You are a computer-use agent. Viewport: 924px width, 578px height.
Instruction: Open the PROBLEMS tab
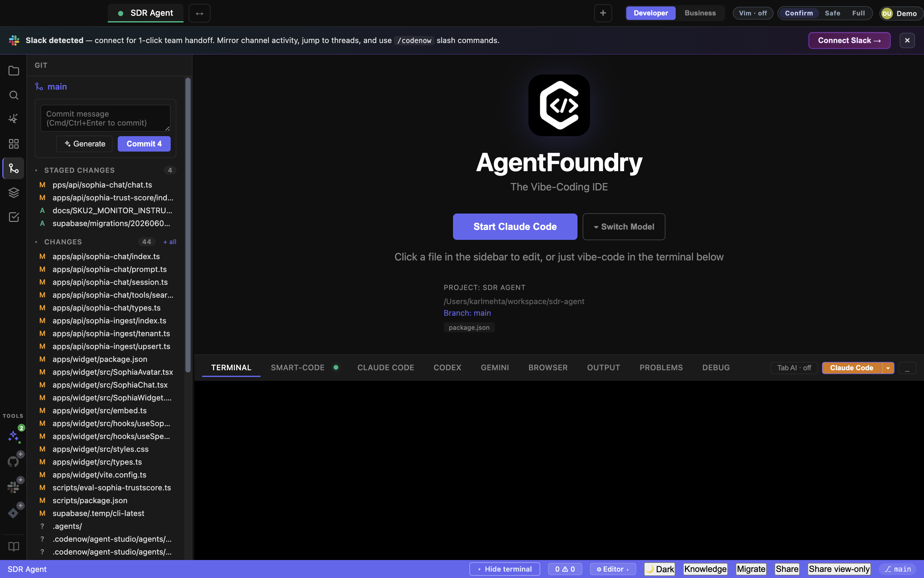661,368
